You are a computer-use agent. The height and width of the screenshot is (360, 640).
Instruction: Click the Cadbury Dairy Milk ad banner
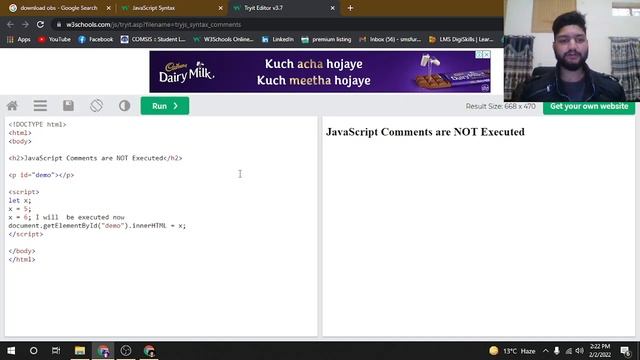click(320, 72)
